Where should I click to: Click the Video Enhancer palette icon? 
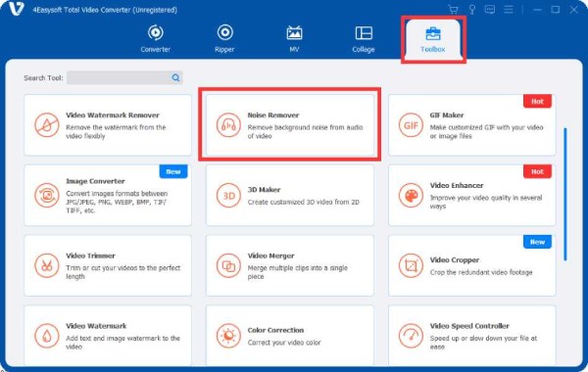[x=411, y=195]
